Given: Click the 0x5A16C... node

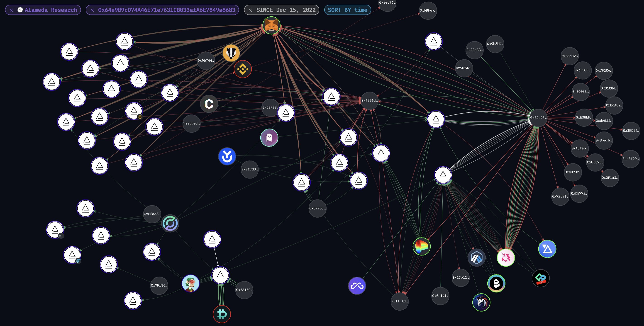Looking at the screenshot, I should pos(244,290).
